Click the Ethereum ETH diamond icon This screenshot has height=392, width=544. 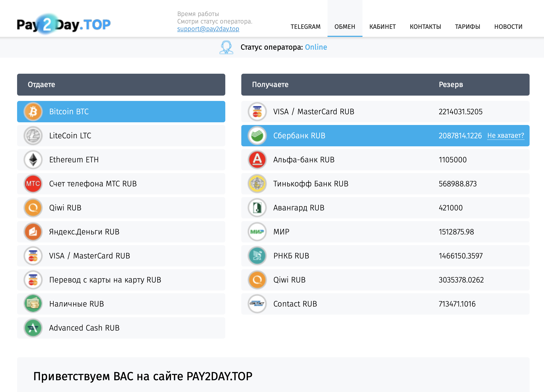pyautogui.click(x=33, y=160)
